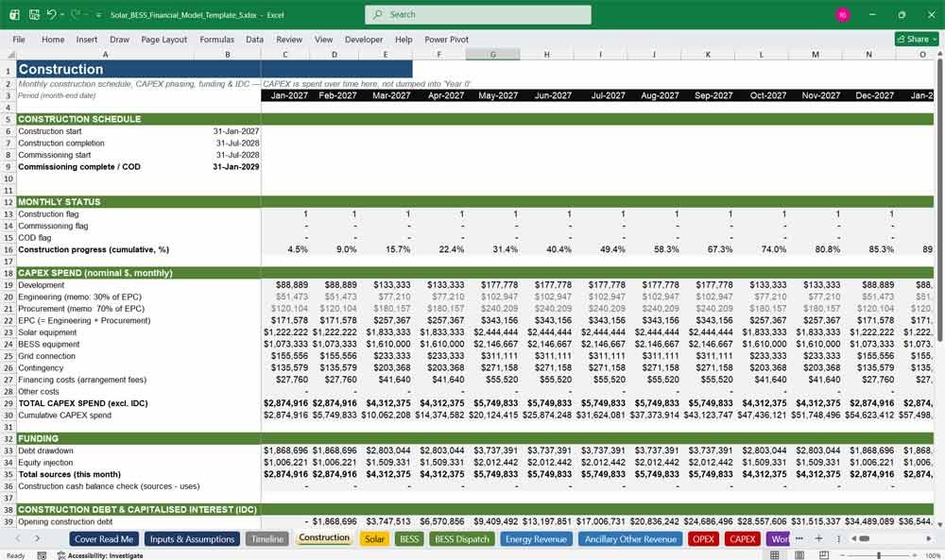Switch to Energy Revenue sheet tab
The image size is (945, 560).
[x=536, y=539]
